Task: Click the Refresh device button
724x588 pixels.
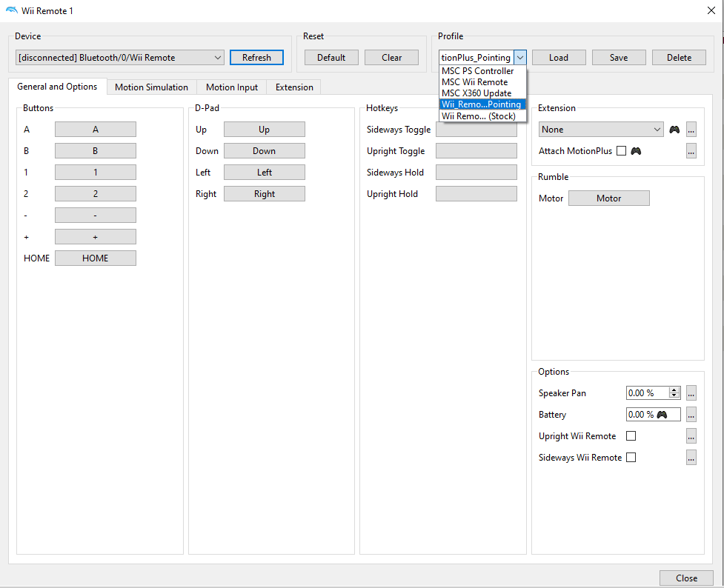Action: point(256,58)
